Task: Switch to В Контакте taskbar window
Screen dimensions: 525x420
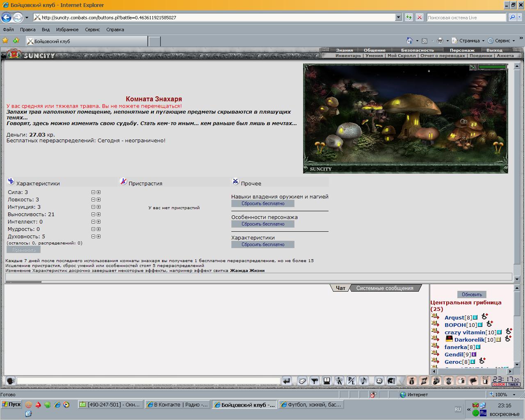Action: tap(178, 404)
